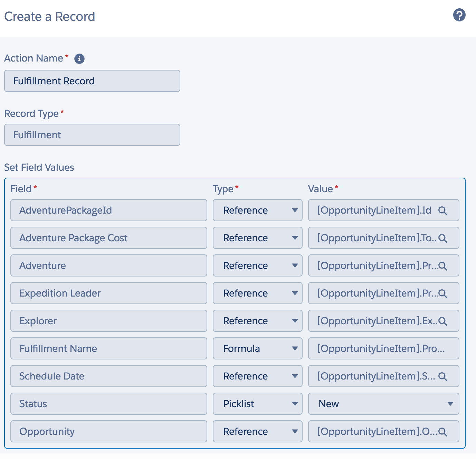The width and height of the screenshot is (476, 459).
Task: Click the Expedition Leader field box
Action: click(x=108, y=293)
